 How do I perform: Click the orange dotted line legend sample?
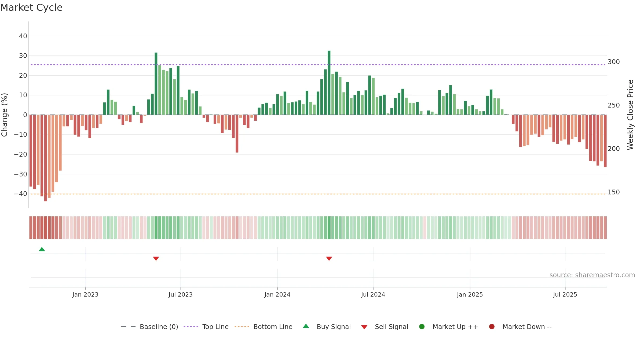click(x=242, y=327)
